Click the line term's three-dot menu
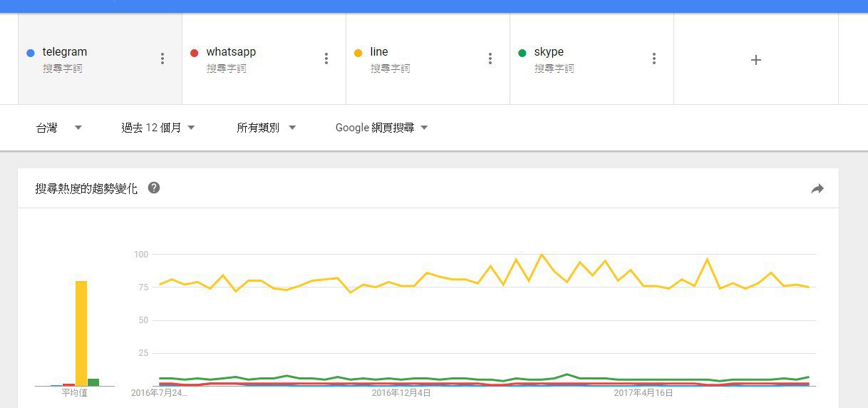 (x=490, y=58)
